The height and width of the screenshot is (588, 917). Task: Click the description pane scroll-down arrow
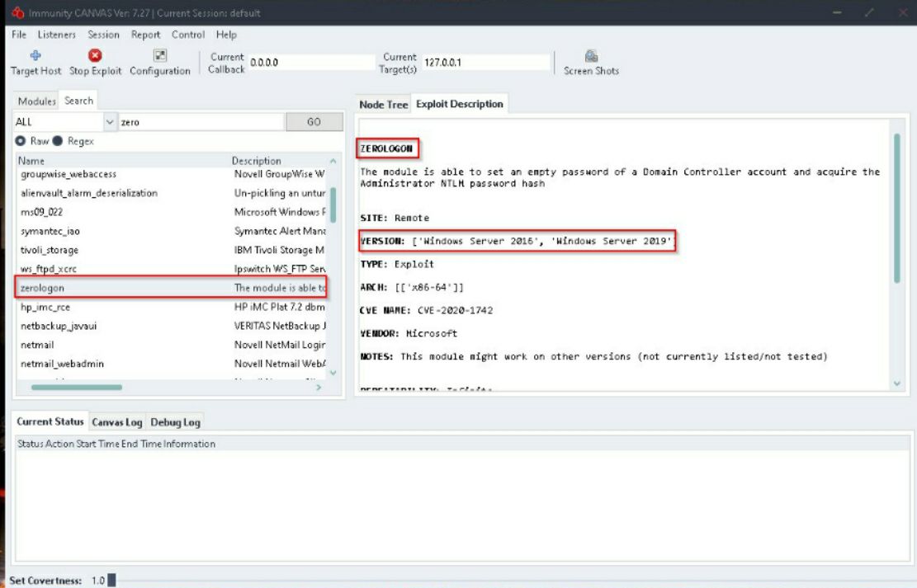(897, 383)
